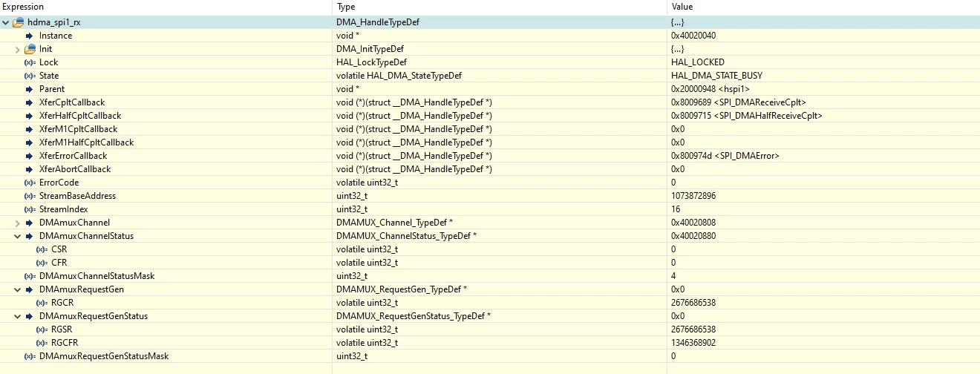
Task: Select the XferCpltCallback row label
Action: (x=72, y=102)
